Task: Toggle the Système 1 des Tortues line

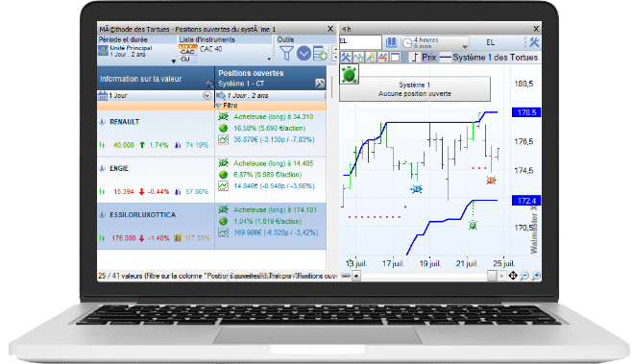Action: tap(489, 58)
